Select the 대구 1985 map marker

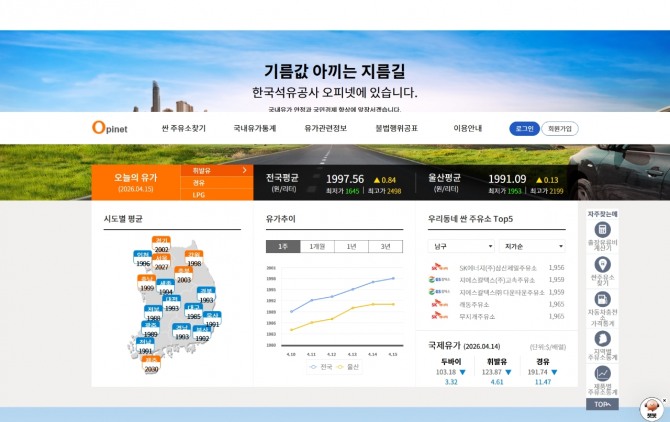click(x=194, y=312)
